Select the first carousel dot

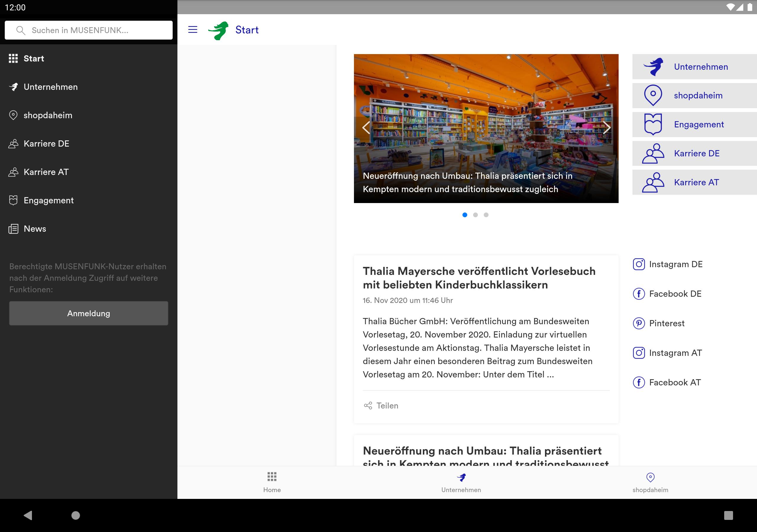[465, 215]
